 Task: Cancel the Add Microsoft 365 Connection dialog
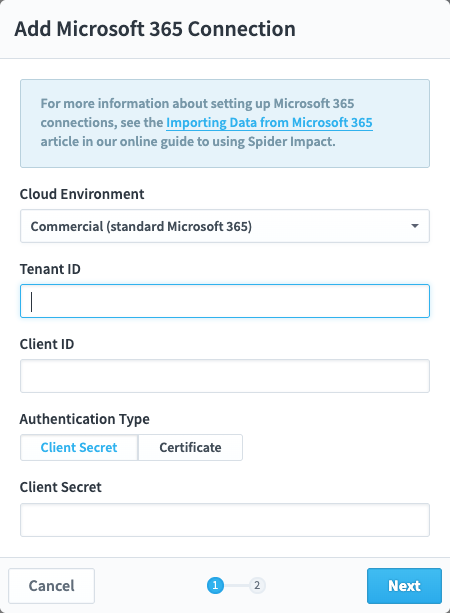tap(52, 586)
